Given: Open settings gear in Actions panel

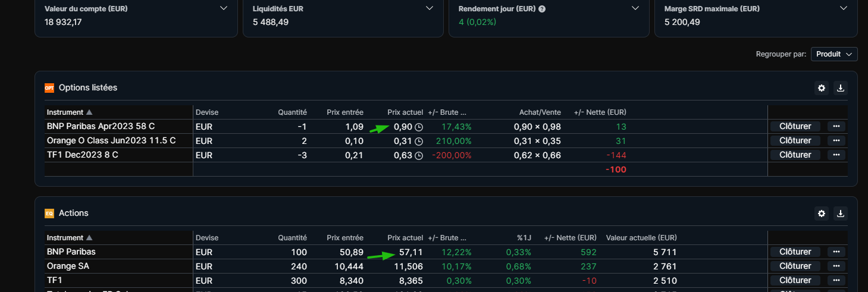Looking at the screenshot, I should [822, 213].
